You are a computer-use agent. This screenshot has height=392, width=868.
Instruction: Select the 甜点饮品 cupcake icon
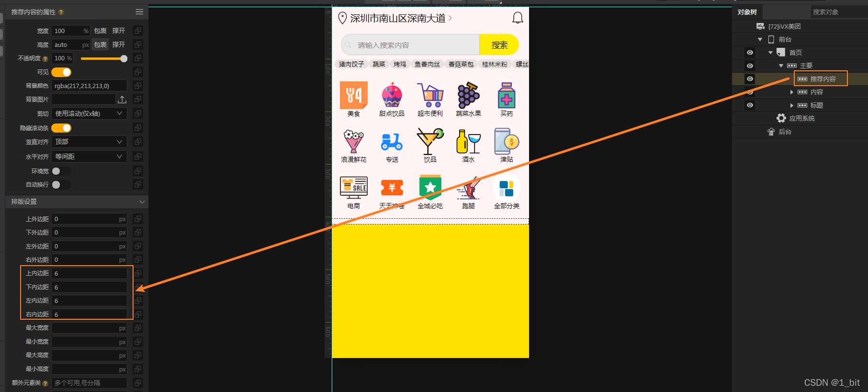(x=392, y=95)
